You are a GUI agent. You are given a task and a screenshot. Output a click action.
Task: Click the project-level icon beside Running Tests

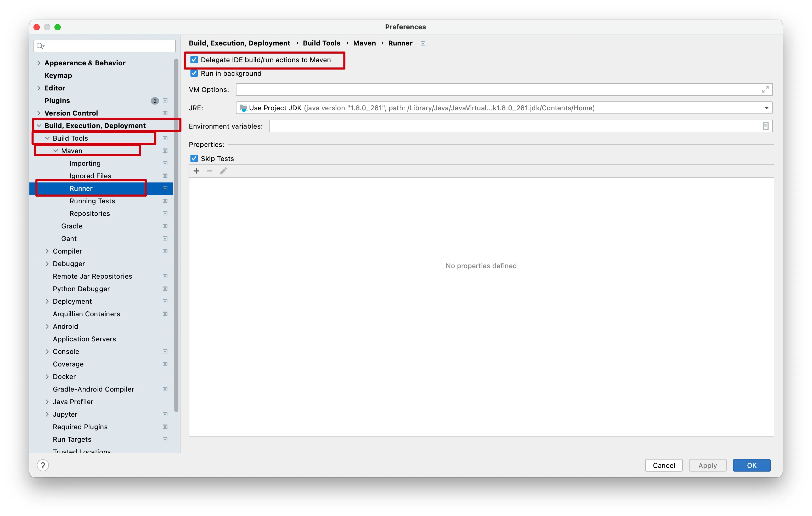165,201
